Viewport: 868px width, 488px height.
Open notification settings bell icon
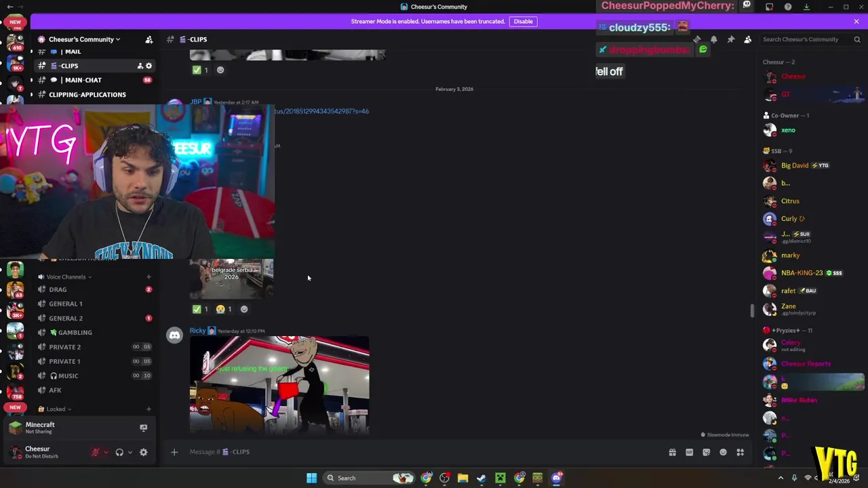click(713, 39)
